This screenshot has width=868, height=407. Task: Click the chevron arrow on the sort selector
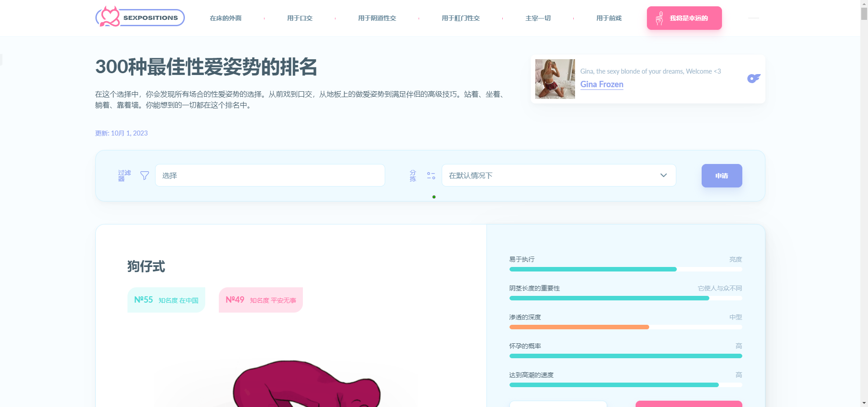[x=663, y=175]
